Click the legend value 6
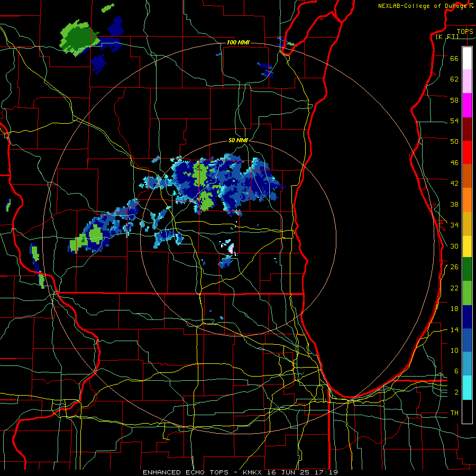Viewport: 476px width, 476px height. coord(456,371)
